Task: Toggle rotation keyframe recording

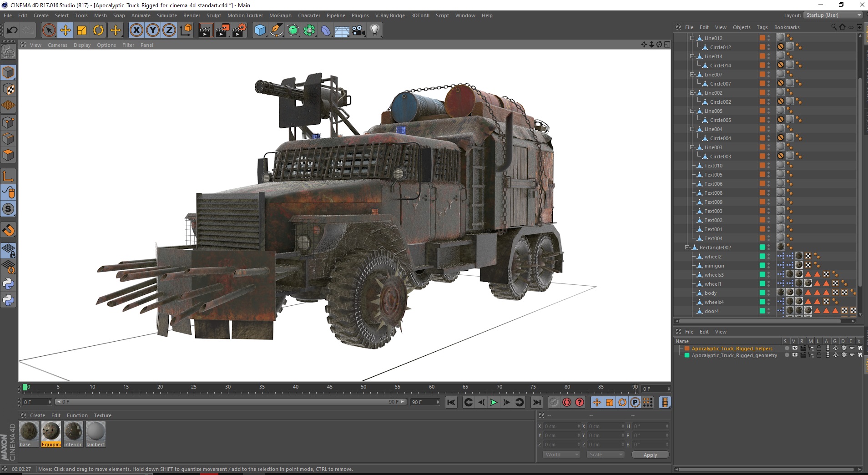Action: (622, 402)
